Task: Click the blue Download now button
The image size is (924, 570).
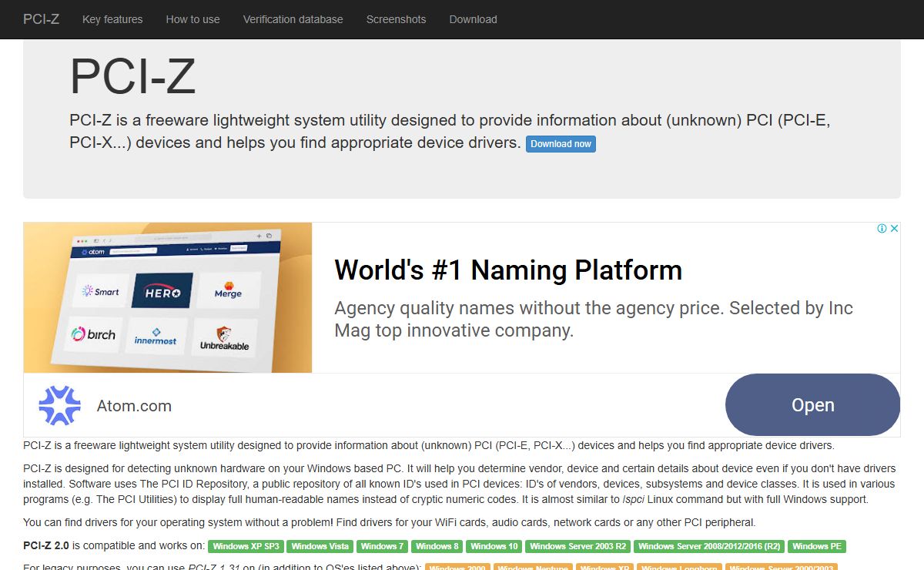Action: click(561, 144)
